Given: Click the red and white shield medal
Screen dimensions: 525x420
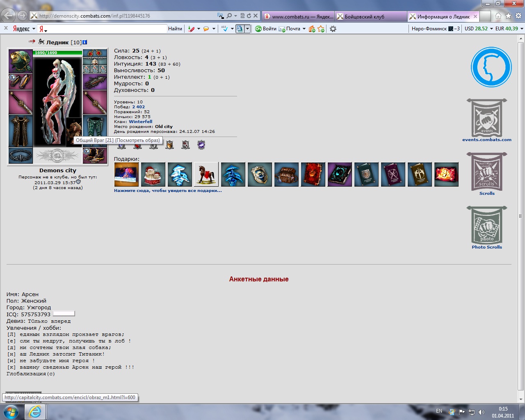Looking at the screenshot, I should [x=185, y=145].
